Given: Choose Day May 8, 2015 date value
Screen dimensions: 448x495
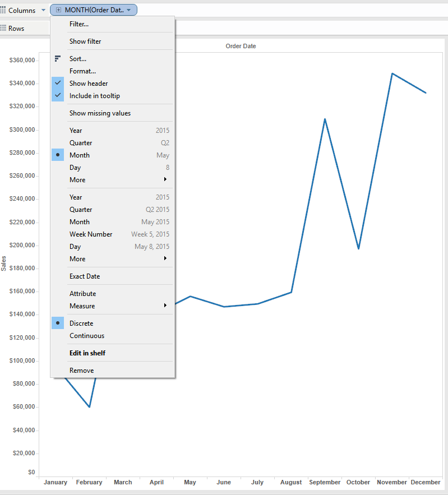Looking at the screenshot, I should pos(112,246).
